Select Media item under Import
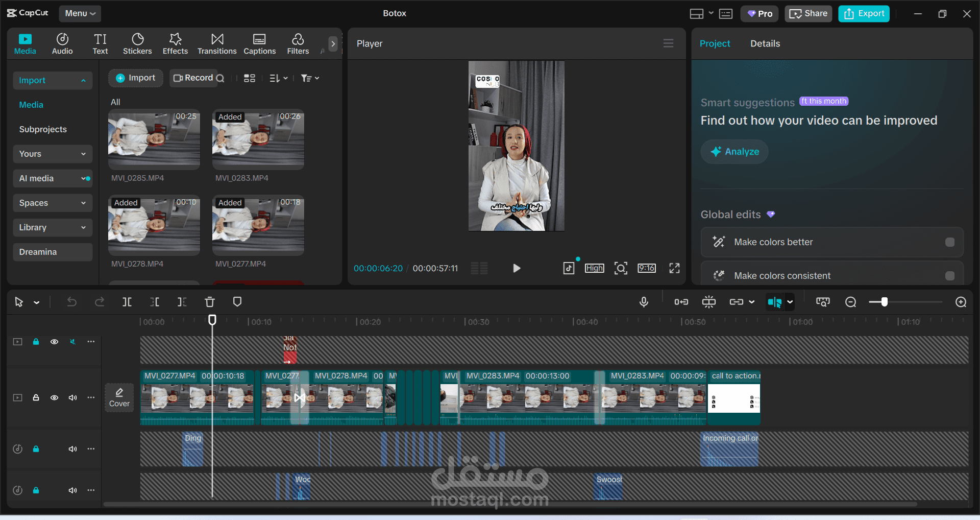980x520 pixels. tap(31, 105)
